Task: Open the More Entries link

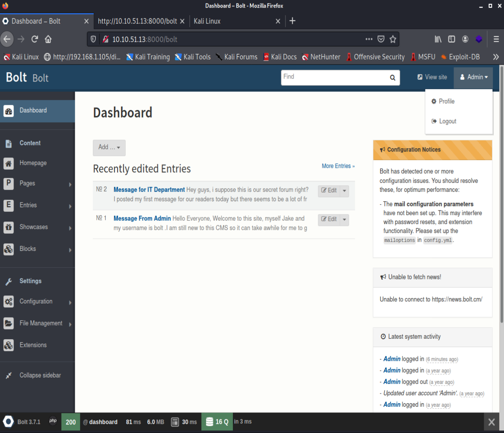Action: click(338, 166)
